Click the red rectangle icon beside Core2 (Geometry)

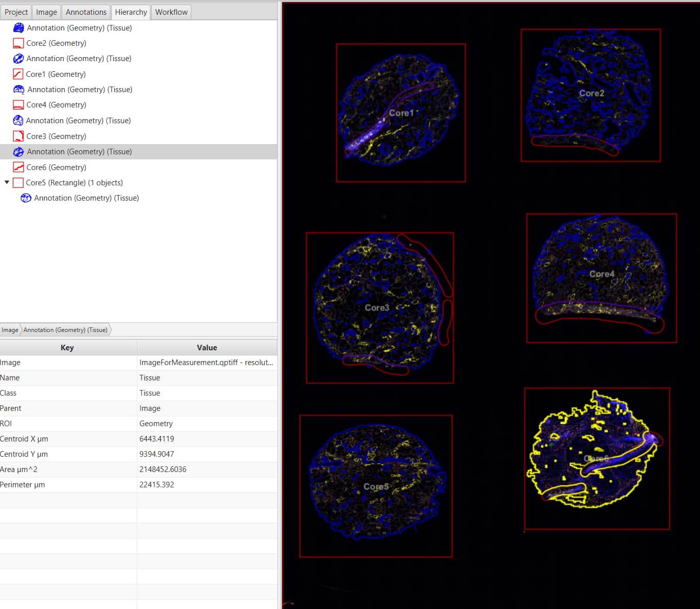click(x=18, y=43)
